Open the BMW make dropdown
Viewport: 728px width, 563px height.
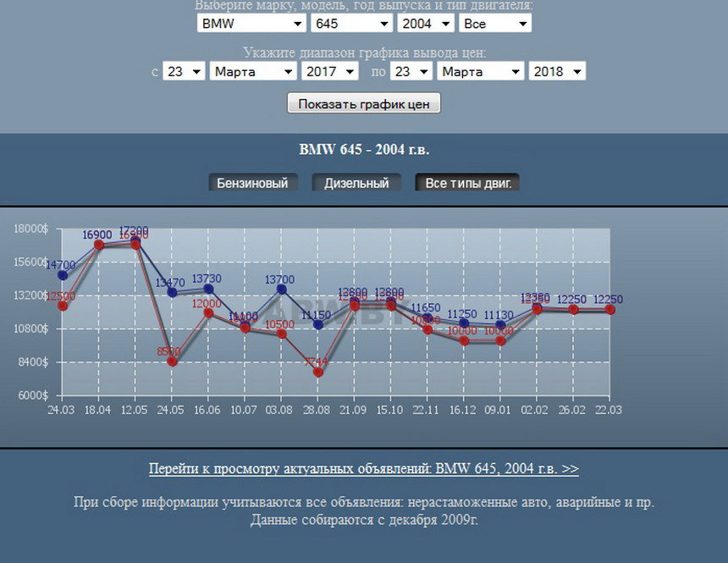(251, 23)
